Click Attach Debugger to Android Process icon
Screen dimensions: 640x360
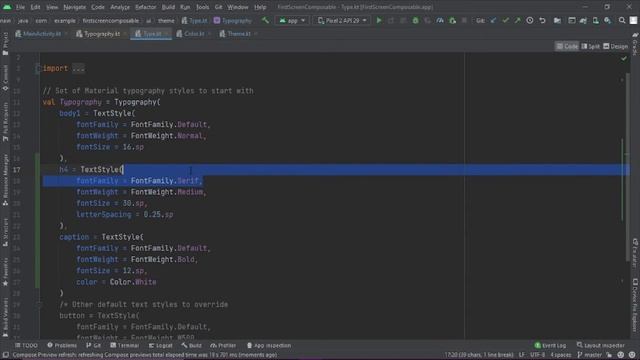coord(452,20)
